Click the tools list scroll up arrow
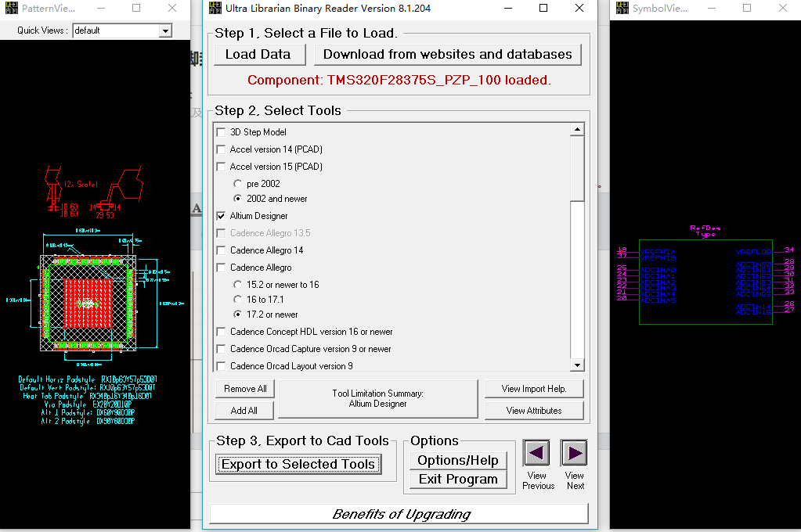Image resolution: width=801 pixels, height=532 pixels. [x=577, y=130]
